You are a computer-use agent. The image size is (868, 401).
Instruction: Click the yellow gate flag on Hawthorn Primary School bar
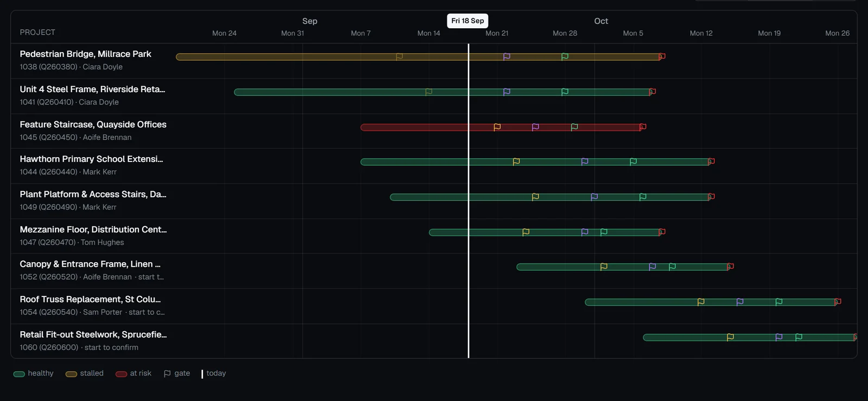point(516,161)
